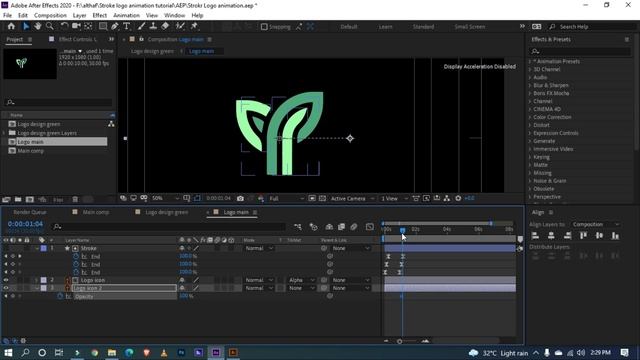
Task: Toggle stopwatch of first End property
Action: (x=76, y=256)
